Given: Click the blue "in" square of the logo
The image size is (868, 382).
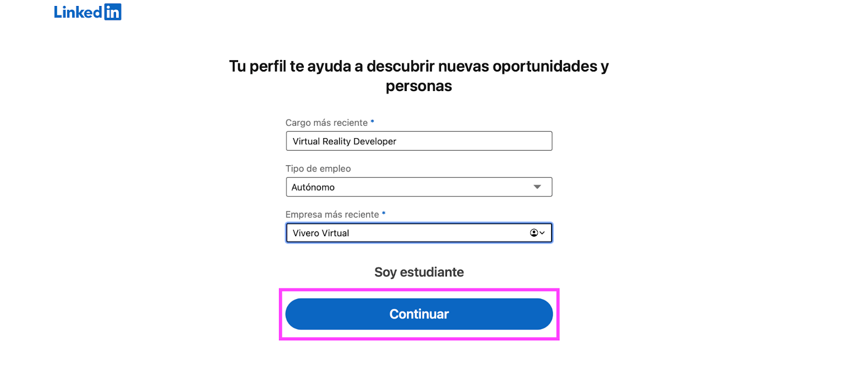Looking at the screenshot, I should (113, 12).
